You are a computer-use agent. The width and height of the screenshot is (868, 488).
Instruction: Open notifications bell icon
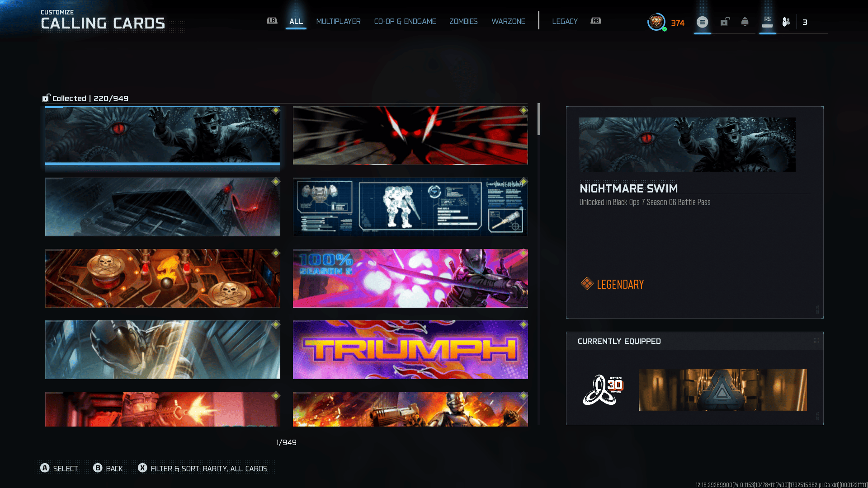point(745,22)
